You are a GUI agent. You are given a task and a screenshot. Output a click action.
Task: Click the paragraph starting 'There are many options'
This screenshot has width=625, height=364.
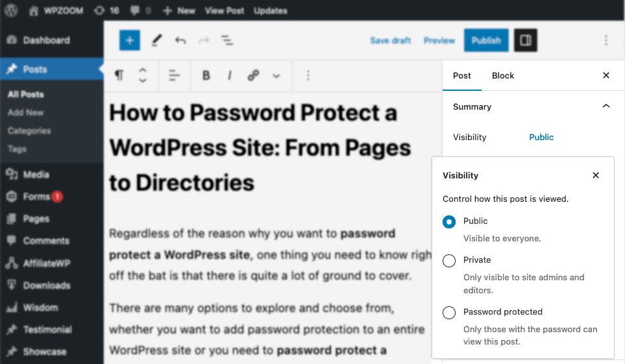[267, 330]
